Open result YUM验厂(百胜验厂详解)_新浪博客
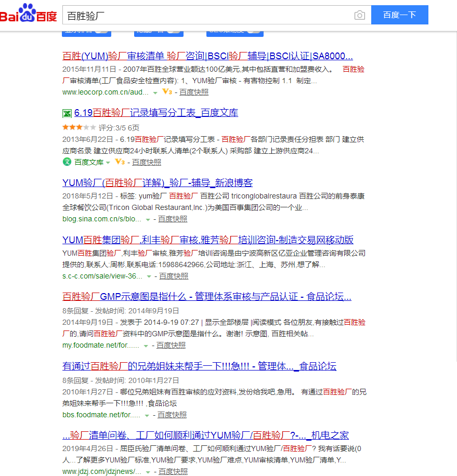This screenshot has height=476, width=457. tap(158, 183)
